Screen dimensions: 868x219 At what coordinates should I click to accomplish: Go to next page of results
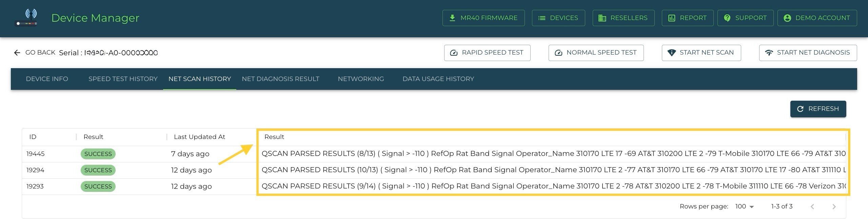pos(834,206)
